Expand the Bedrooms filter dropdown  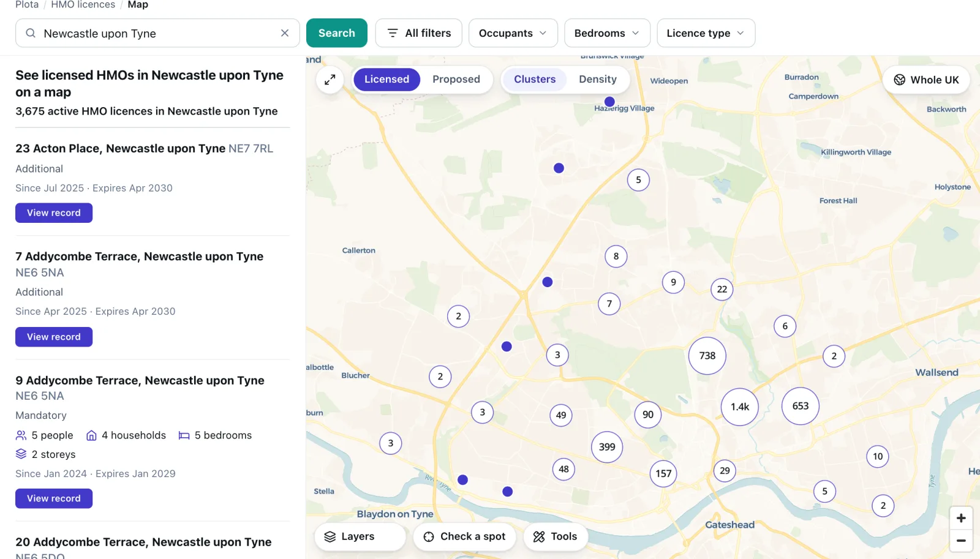point(607,33)
